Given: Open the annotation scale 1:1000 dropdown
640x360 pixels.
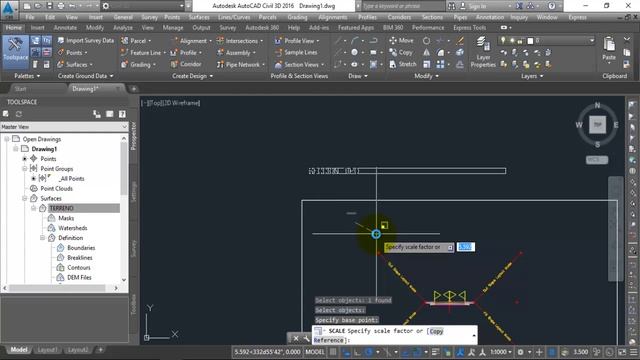Looking at the screenshot, I should (x=501, y=352).
